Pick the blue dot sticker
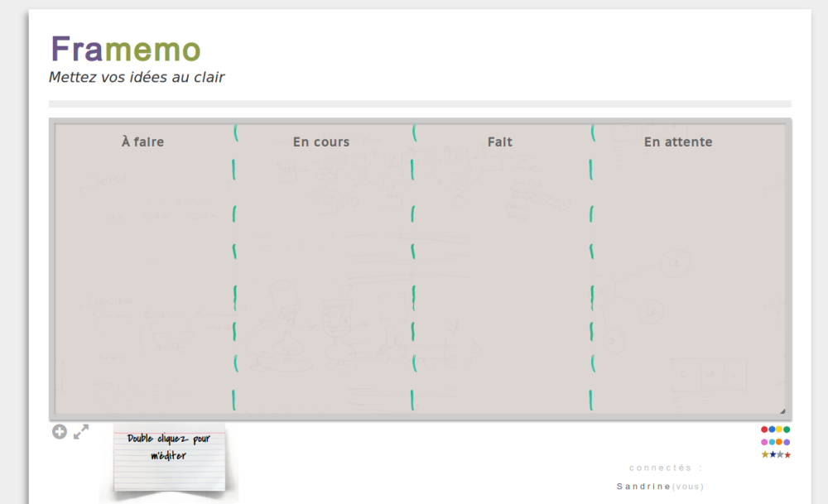 tap(772, 429)
